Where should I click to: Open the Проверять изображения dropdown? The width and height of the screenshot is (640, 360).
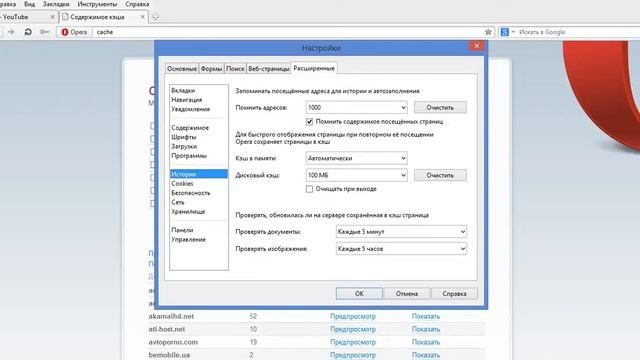401,249
